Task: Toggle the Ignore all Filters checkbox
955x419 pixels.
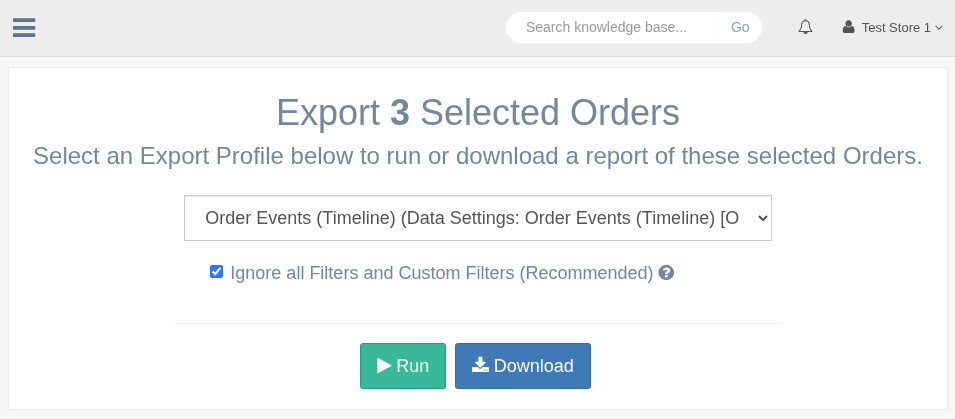Action: (216, 272)
